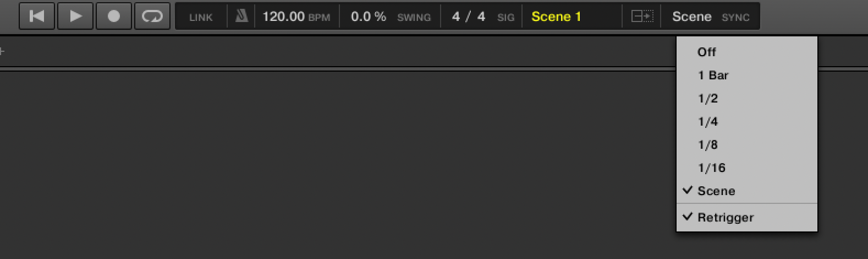Viewport: 868px width, 259px height.
Task: Click the restart (skip to start) button
Action: click(x=37, y=17)
